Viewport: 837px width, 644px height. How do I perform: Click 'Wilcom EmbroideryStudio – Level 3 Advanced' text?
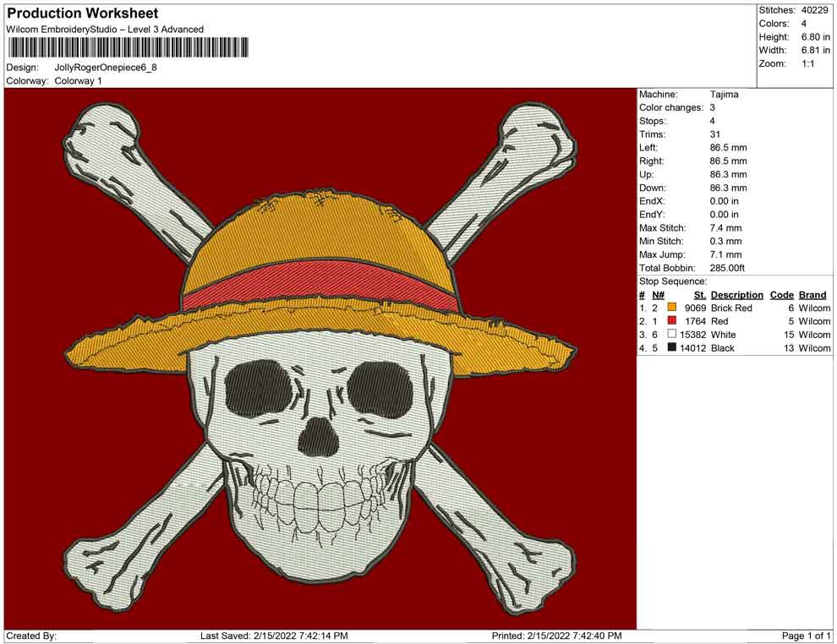(x=105, y=30)
